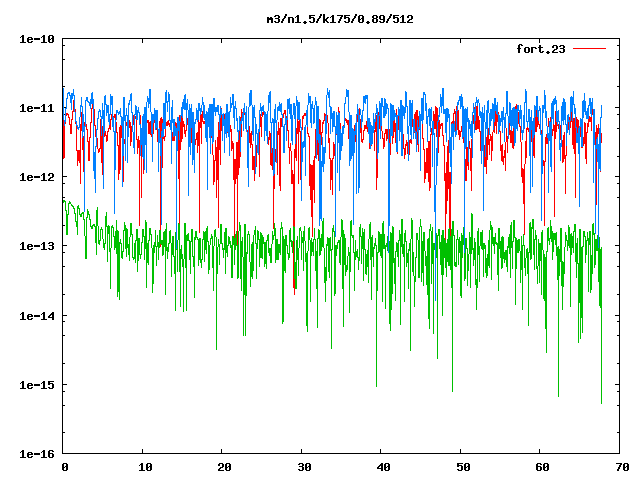
Task: Click x-axis label 50
Action: coord(463,467)
